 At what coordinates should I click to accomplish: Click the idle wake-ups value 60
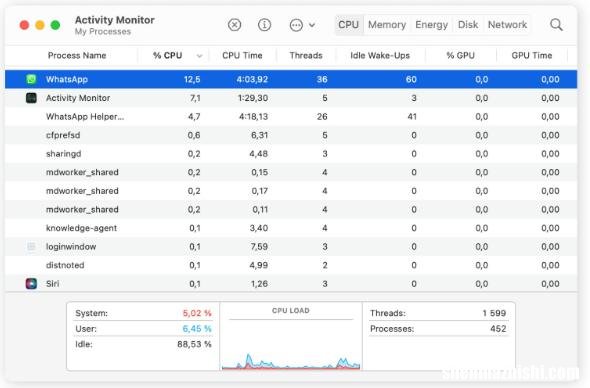[x=411, y=79]
